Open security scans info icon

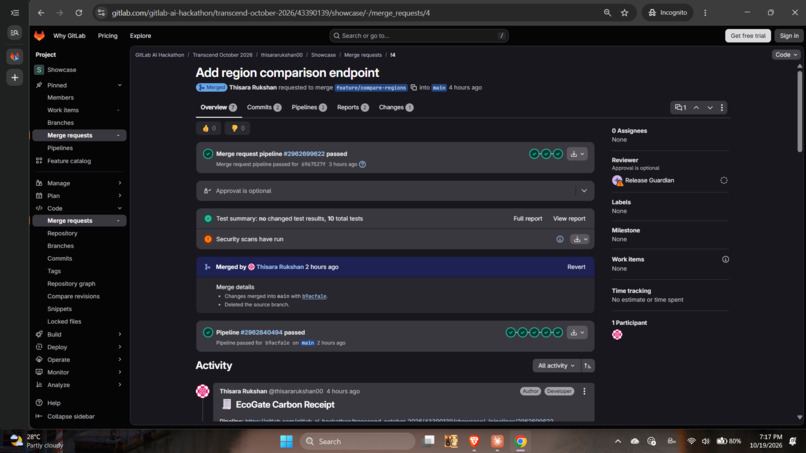pyautogui.click(x=560, y=239)
